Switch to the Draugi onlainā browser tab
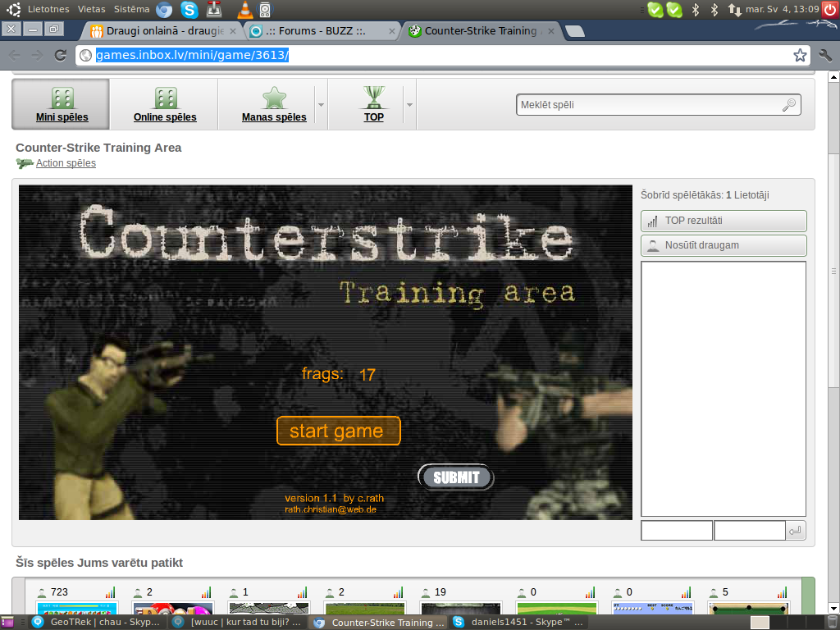This screenshot has width=840, height=630. (163, 31)
